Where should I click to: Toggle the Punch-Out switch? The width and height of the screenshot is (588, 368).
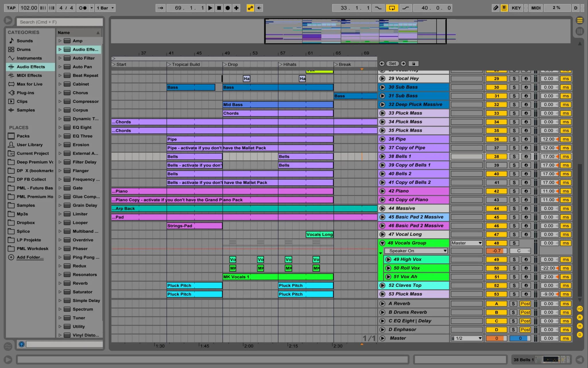pos(405,8)
